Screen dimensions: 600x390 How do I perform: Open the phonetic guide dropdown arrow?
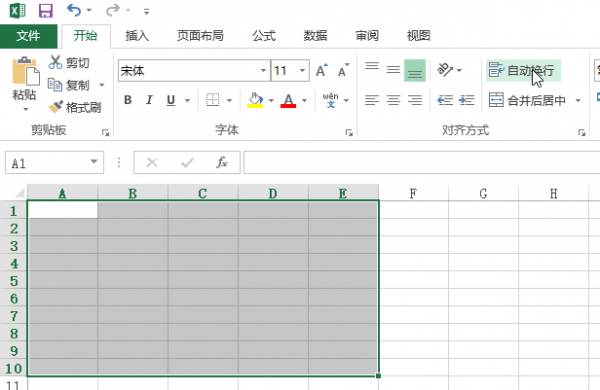[x=347, y=101]
